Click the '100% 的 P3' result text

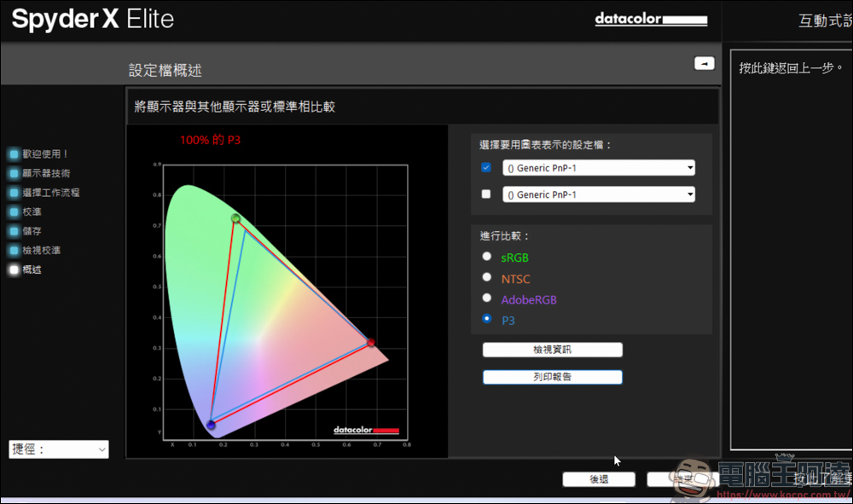pos(211,140)
